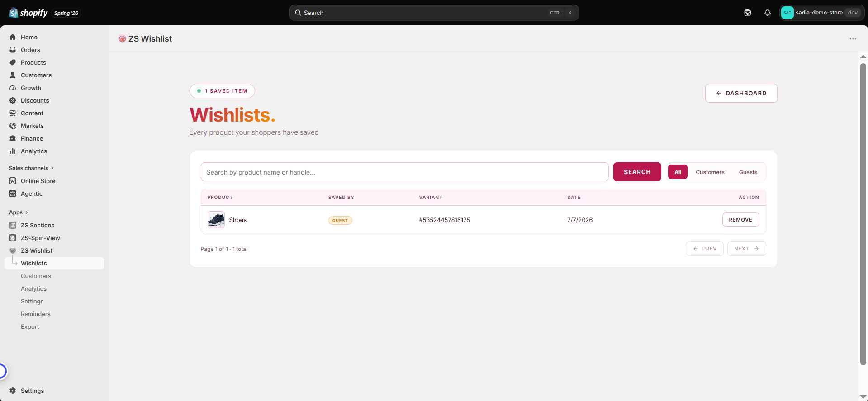Open the Home icon in sidebar
This screenshot has width=868, height=401.
(13, 37)
